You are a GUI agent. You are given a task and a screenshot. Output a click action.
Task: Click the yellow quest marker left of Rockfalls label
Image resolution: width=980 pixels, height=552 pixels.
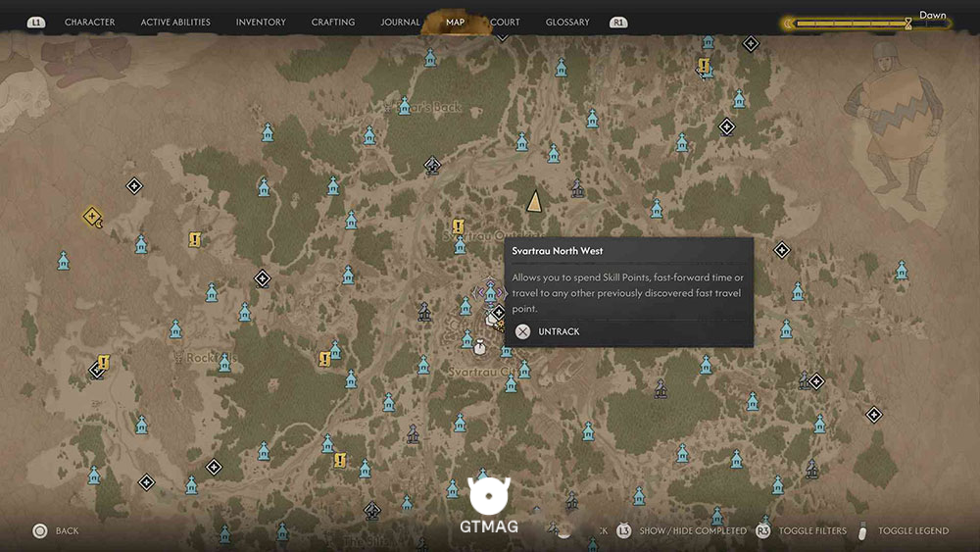(104, 362)
